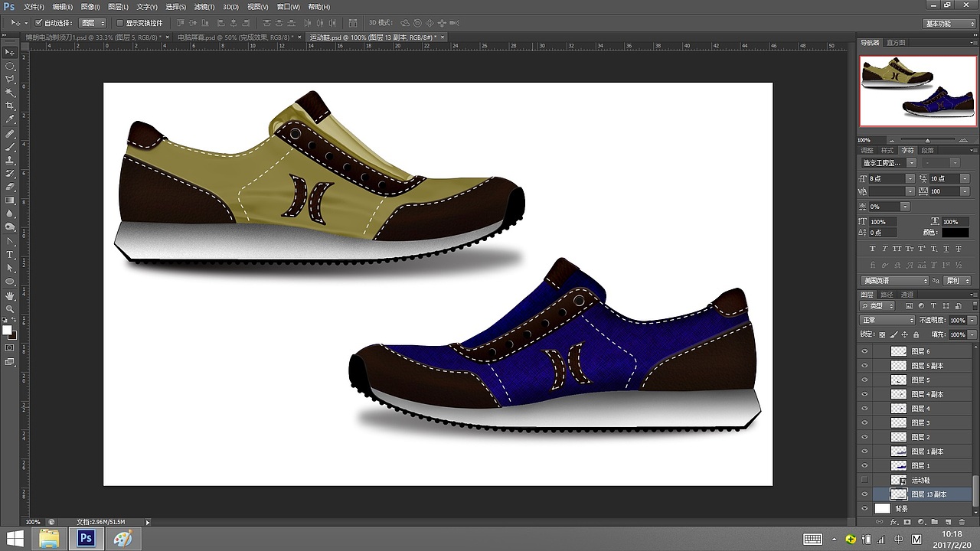Create a new layer group
Image resolution: width=980 pixels, height=551 pixels.
click(x=934, y=522)
